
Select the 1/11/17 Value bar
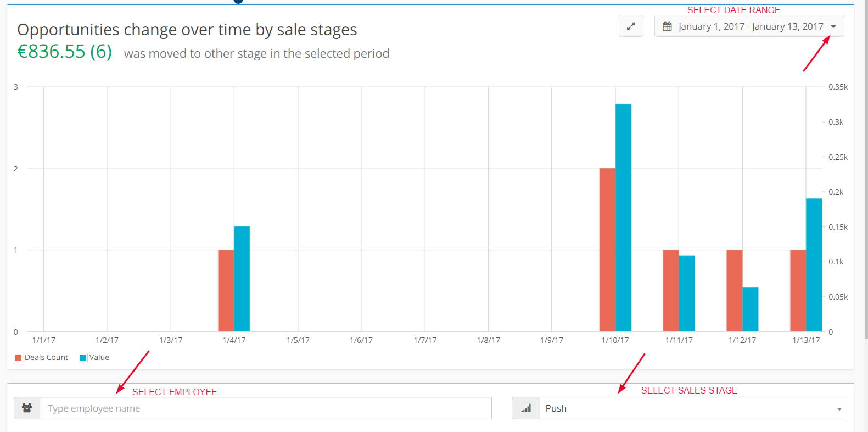click(687, 293)
